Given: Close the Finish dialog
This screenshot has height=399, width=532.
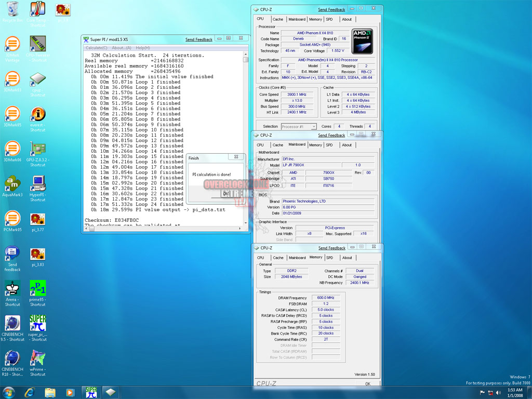Looking at the screenshot, I should click(236, 157).
